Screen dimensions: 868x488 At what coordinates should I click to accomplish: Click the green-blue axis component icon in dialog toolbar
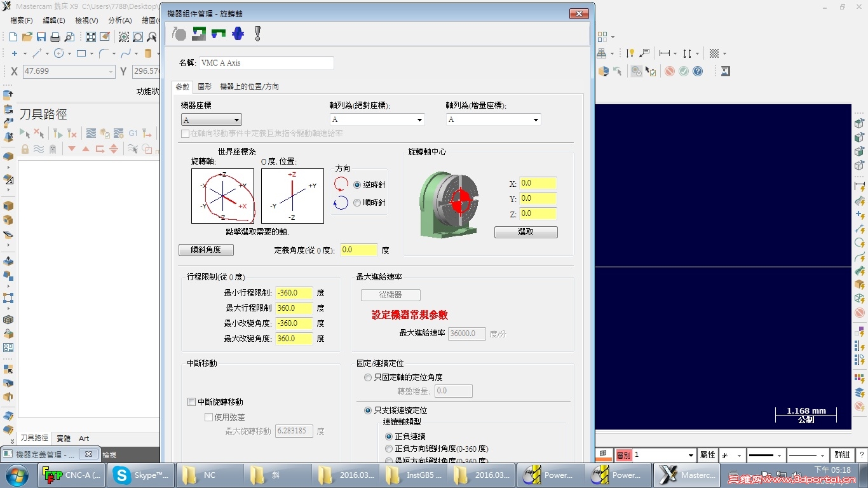click(219, 34)
